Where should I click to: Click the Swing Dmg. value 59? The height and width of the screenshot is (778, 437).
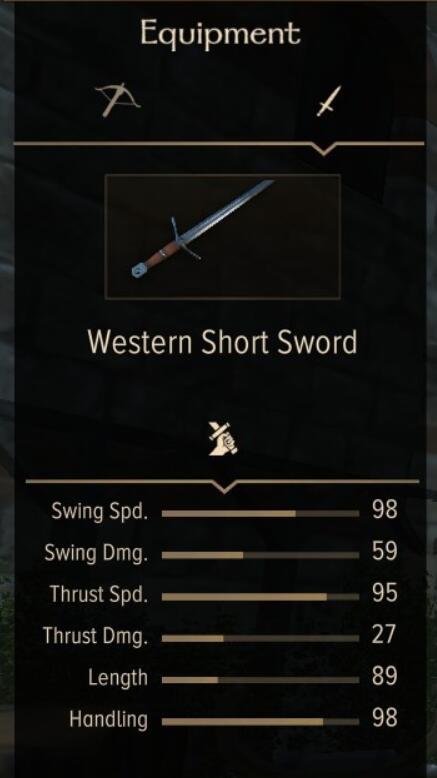tap(384, 551)
